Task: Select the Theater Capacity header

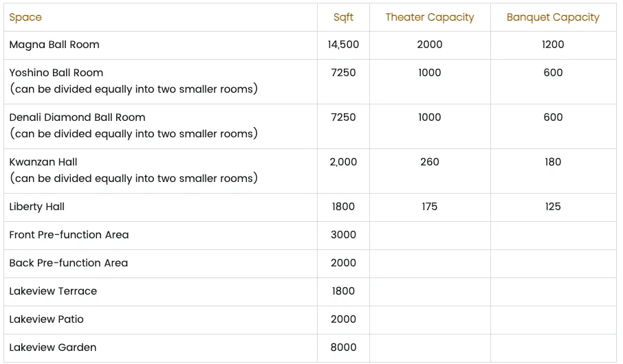Action: pyautogui.click(x=430, y=17)
